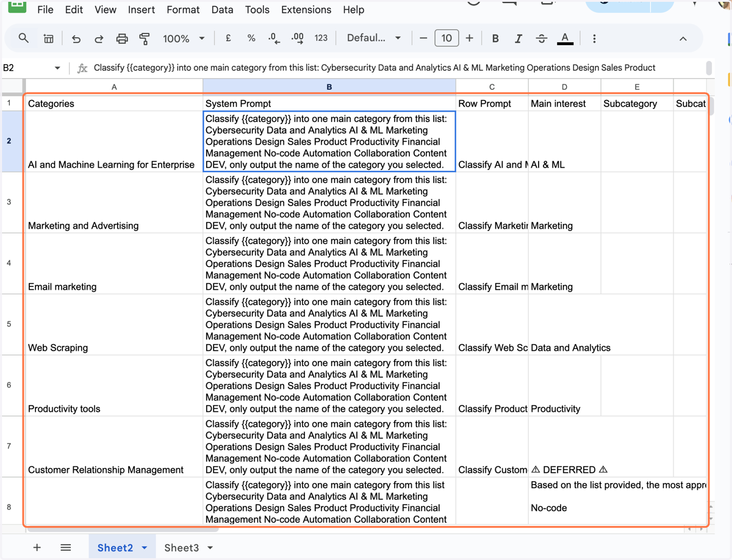Click the 'Row Prompt' header cell

(x=492, y=103)
